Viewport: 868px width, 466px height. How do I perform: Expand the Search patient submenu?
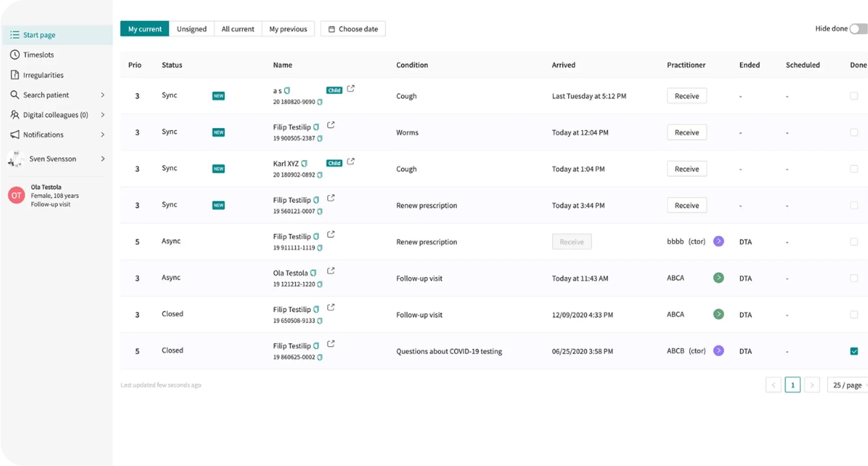[103, 95]
